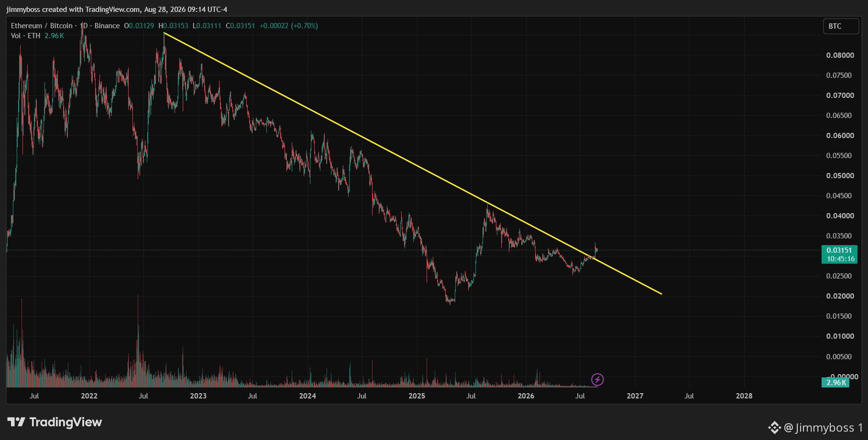Click the Jul label between 2025 and 2026
Image resolution: width=868 pixels, height=440 pixels.
coord(471,396)
